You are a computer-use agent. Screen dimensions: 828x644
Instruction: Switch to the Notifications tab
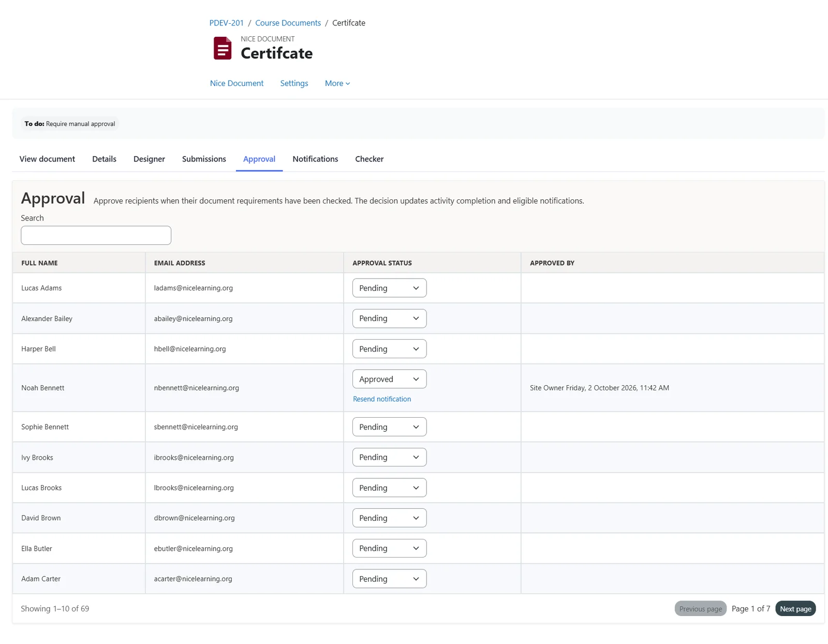click(x=315, y=159)
